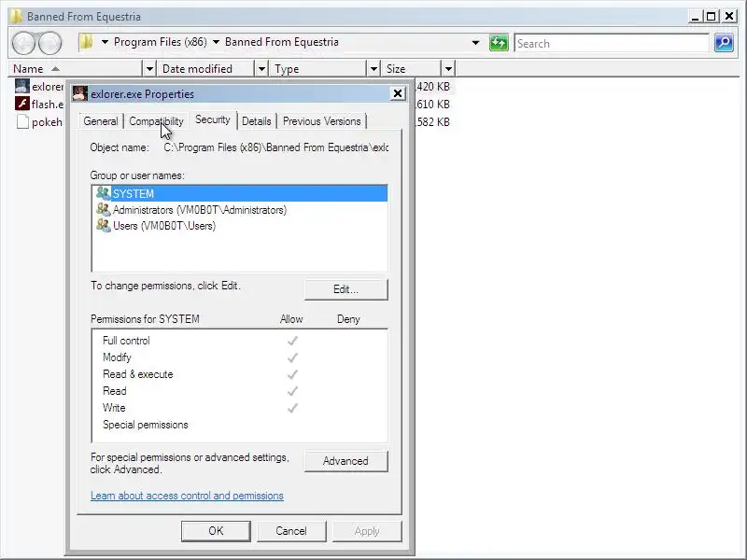Click the Search input field
Image resolution: width=747 pixels, height=560 pixels.
612,43
